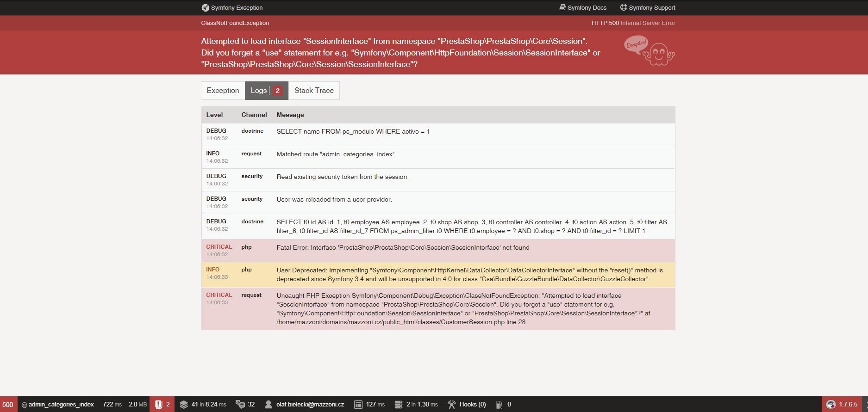Click the SELECT name FROM ps_module log message
This screenshot has width=868, height=412.
tap(353, 132)
